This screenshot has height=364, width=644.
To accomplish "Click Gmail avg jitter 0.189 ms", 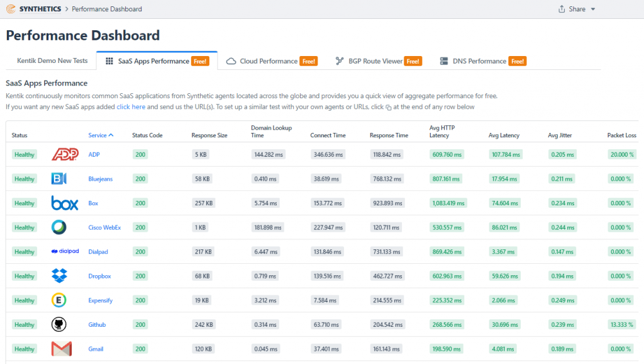I will [x=562, y=349].
